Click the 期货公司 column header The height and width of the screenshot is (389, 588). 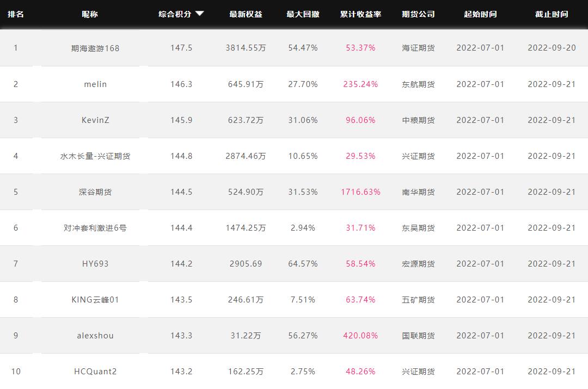(x=419, y=14)
